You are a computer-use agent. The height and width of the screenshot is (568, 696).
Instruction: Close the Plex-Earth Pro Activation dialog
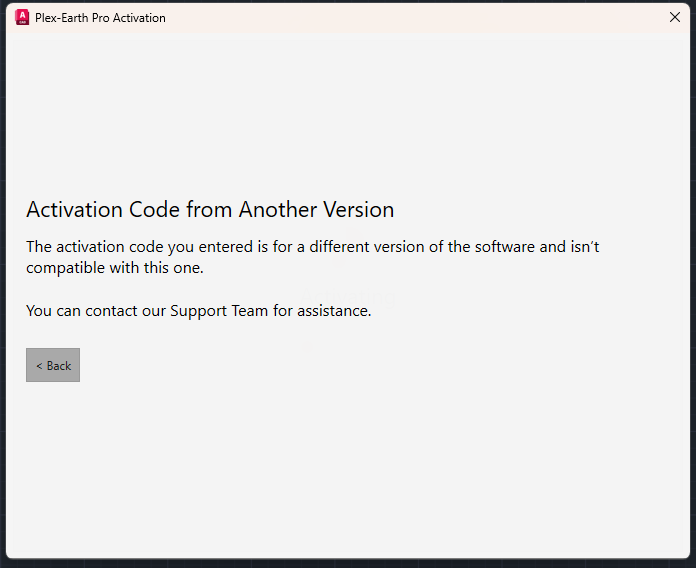pyautogui.click(x=675, y=17)
